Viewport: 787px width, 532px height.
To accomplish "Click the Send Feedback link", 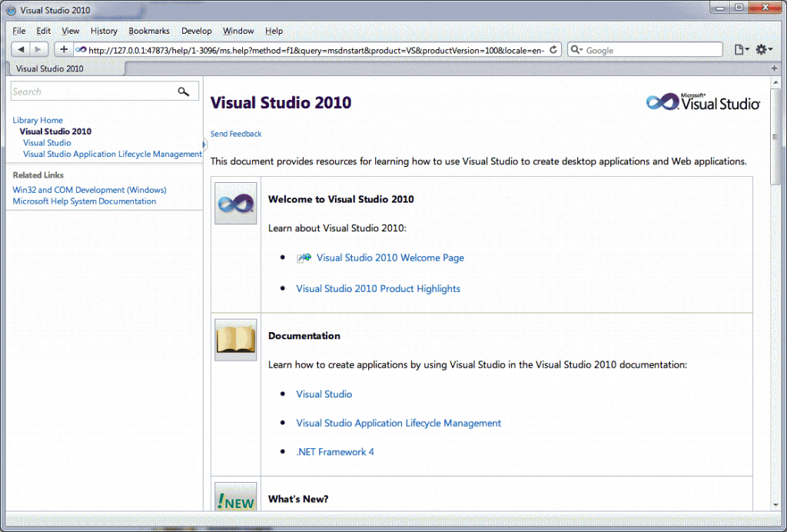I will [236, 134].
